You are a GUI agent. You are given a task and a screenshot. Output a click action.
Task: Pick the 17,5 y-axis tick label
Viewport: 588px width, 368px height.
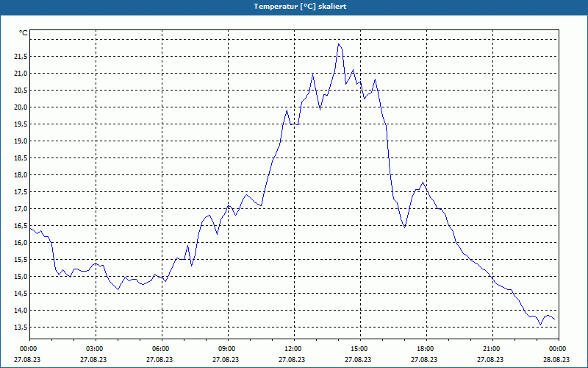(21, 191)
